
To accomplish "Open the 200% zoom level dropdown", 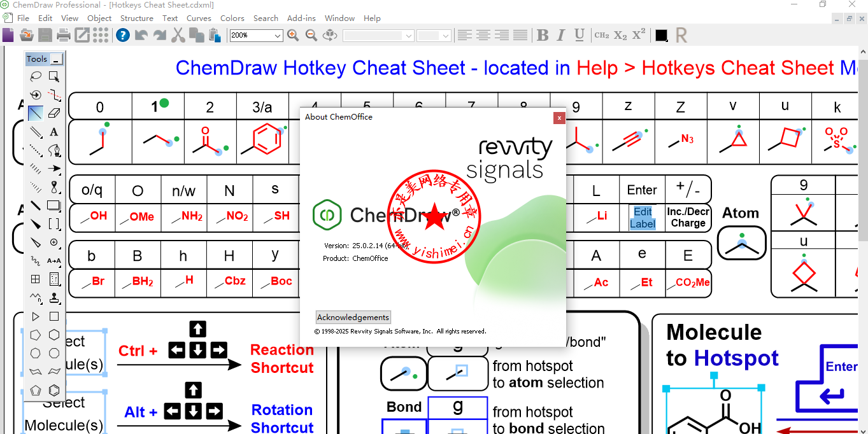I will tap(278, 36).
